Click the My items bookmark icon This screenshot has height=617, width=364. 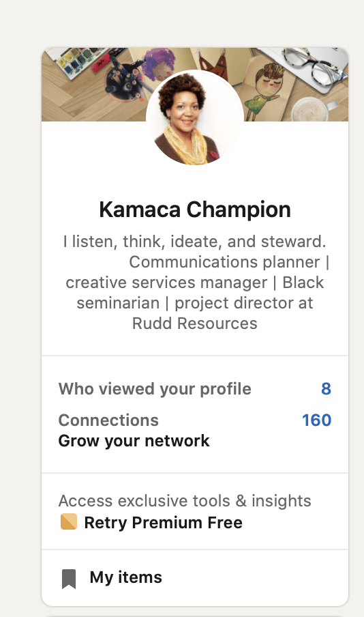[x=69, y=579]
